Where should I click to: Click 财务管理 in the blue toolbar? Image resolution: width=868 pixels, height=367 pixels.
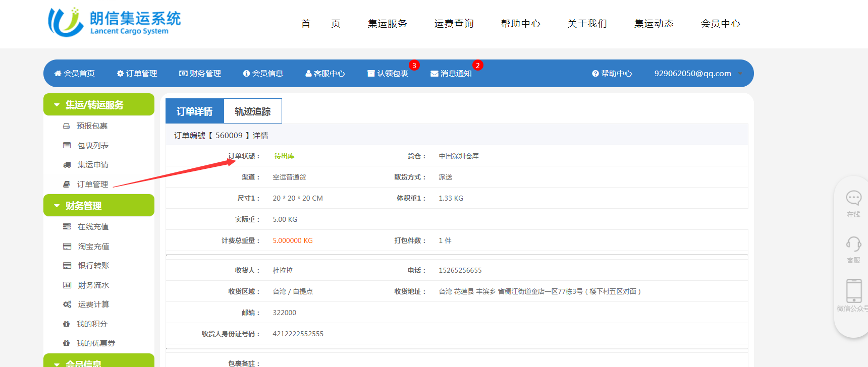point(200,74)
